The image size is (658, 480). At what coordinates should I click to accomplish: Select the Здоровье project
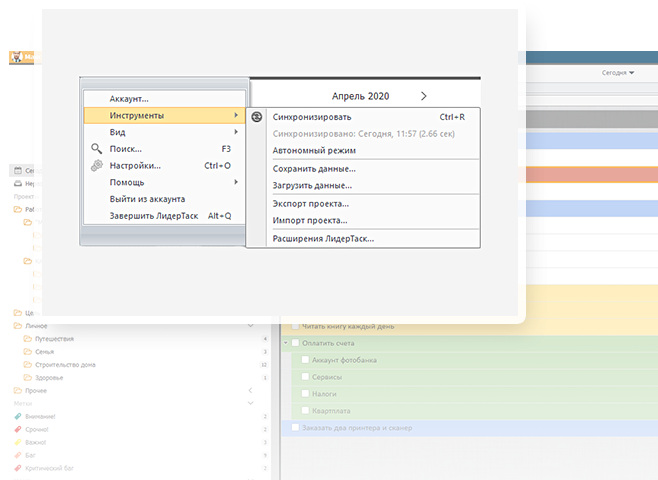click(49, 378)
